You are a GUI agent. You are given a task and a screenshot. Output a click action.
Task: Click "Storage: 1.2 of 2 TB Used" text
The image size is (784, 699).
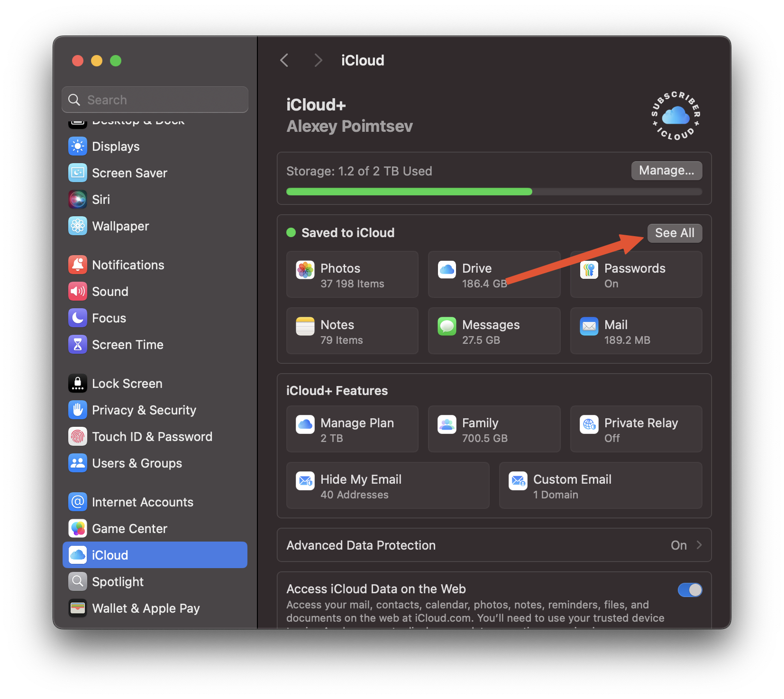pos(359,171)
